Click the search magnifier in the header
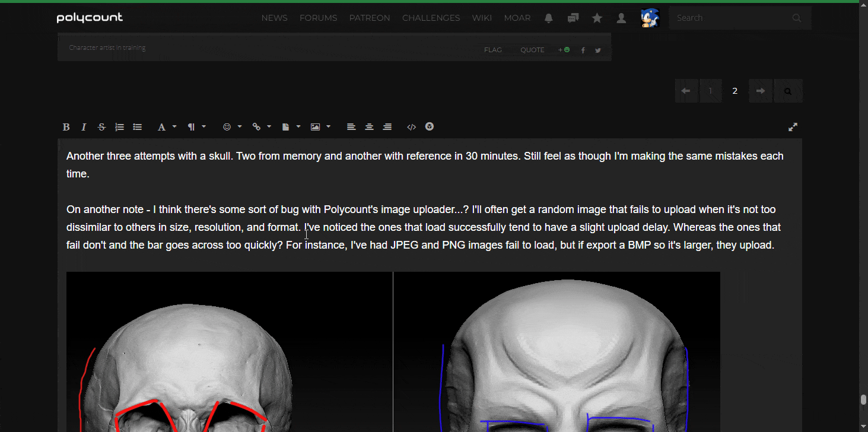The height and width of the screenshot is (432, 868). pos(797,18)
